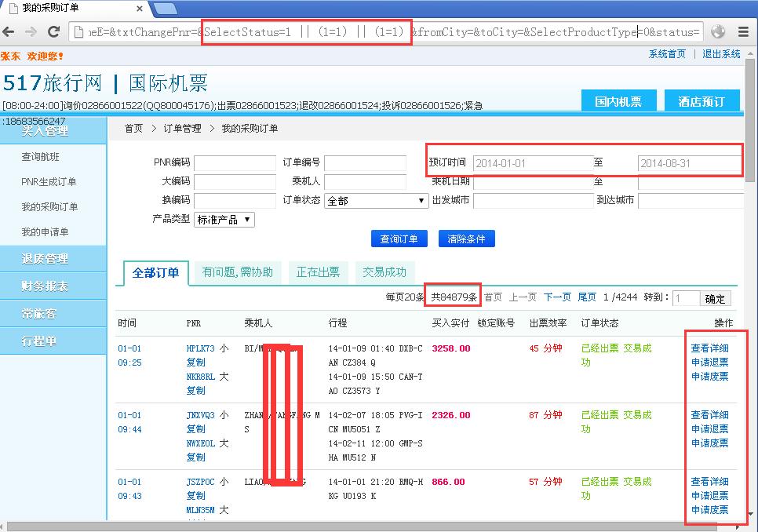Focus the 到达城市 input field
Image resolution: width=758 pixels, height=532 pixels.
tap(691, 201)
